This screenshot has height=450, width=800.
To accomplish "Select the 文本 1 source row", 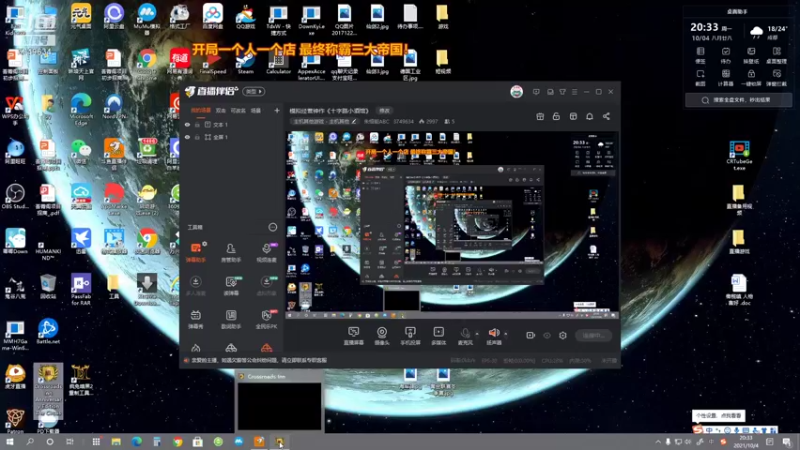I will pyautogui.click(x=232, y=124).
